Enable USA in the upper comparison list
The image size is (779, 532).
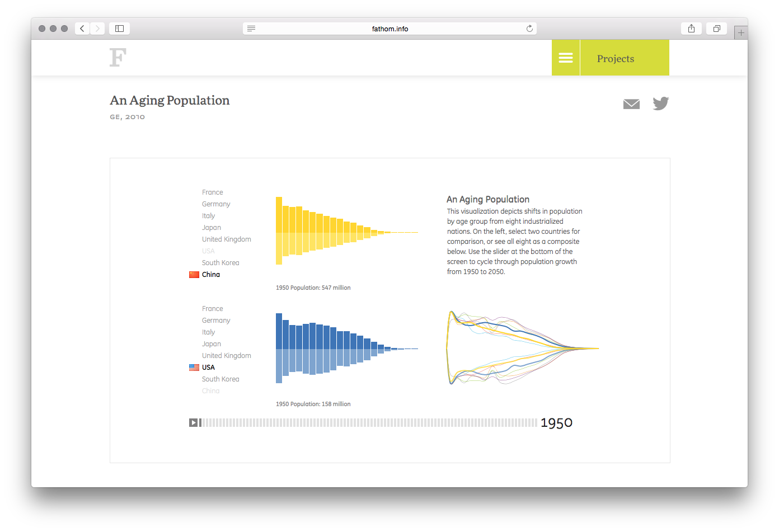pos(208,251)
